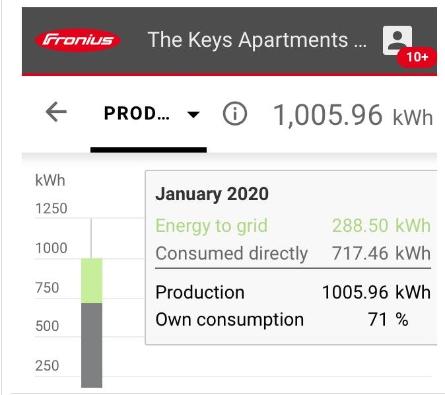Viewport: 445px width, 395px height.
Task: Expand the PROD... dropdown arrow
Action: tap(193, 114)
